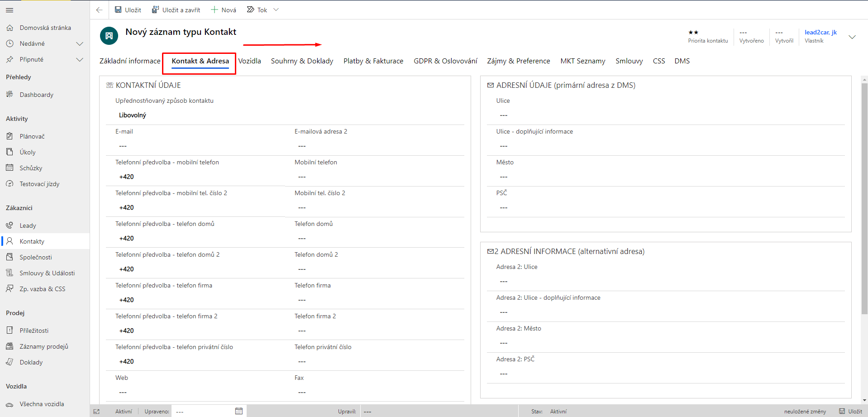Click the back arrow icon

pos(100,10)
